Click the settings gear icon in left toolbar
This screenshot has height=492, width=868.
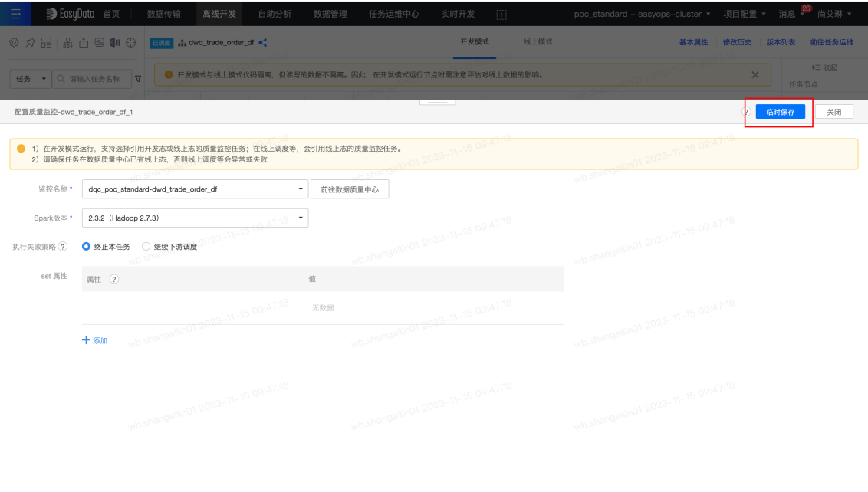(15, 43)
